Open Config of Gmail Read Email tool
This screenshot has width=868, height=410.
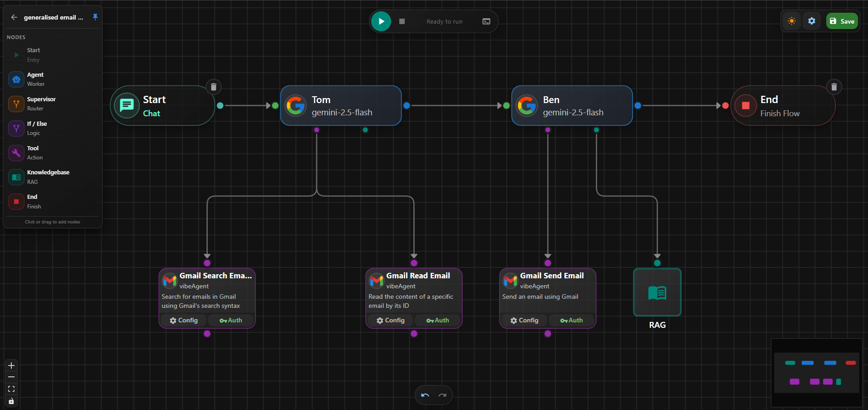(390, 320)
